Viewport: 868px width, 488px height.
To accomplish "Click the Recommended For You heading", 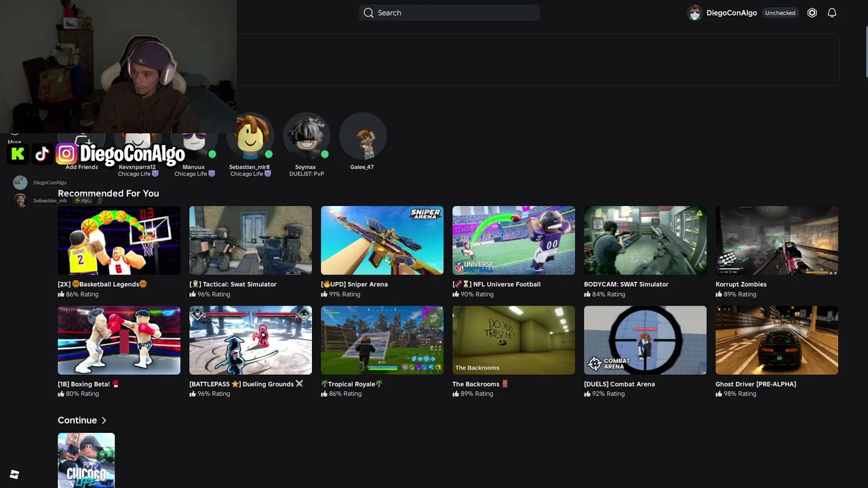I will (x=108, y=193).
